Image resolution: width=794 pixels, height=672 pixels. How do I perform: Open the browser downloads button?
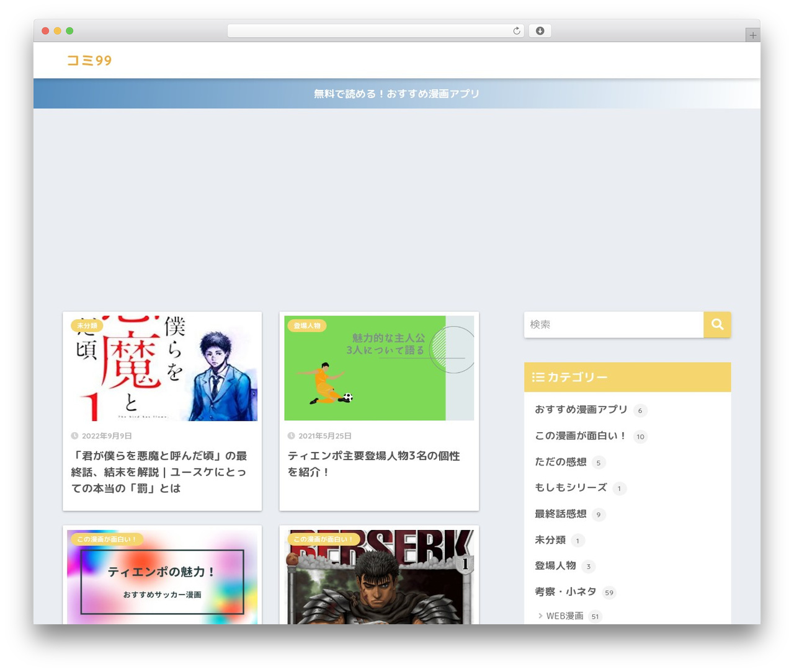[540, 31]
